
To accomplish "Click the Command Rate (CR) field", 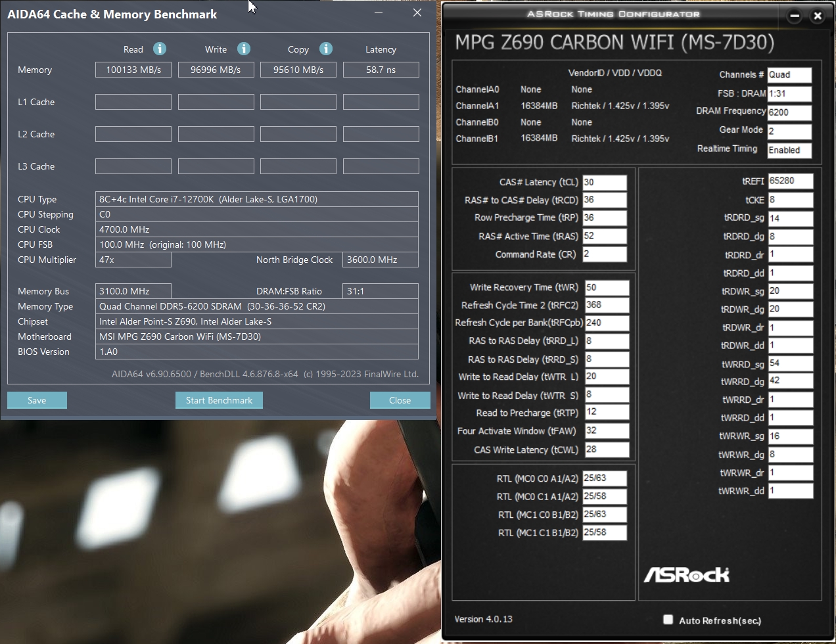I will pos(605,254).
